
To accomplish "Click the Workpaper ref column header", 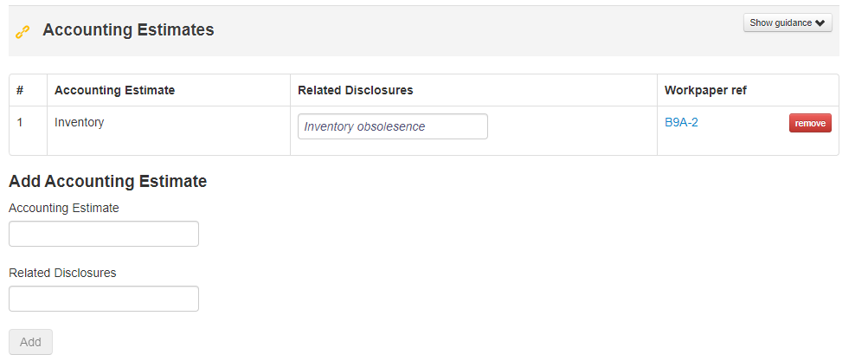I will point(705,90).
